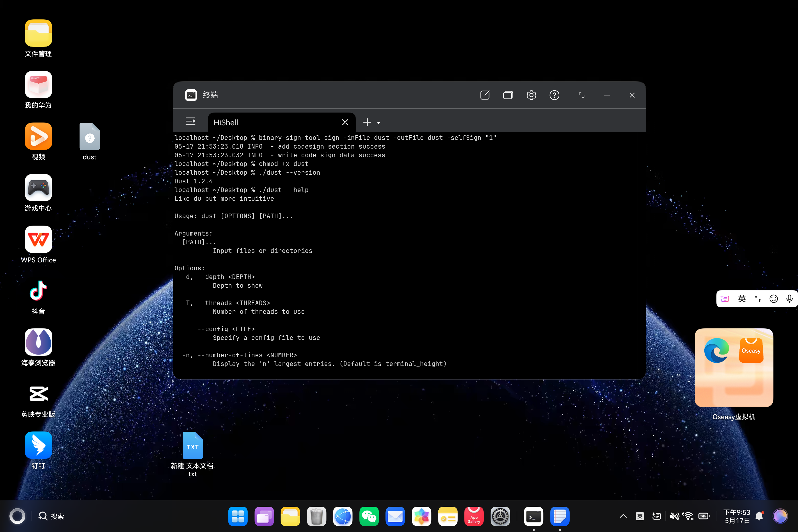Click the keyboard icon in system tray
The width and height of the screenshot is (798, 532).
coord(657,516)
